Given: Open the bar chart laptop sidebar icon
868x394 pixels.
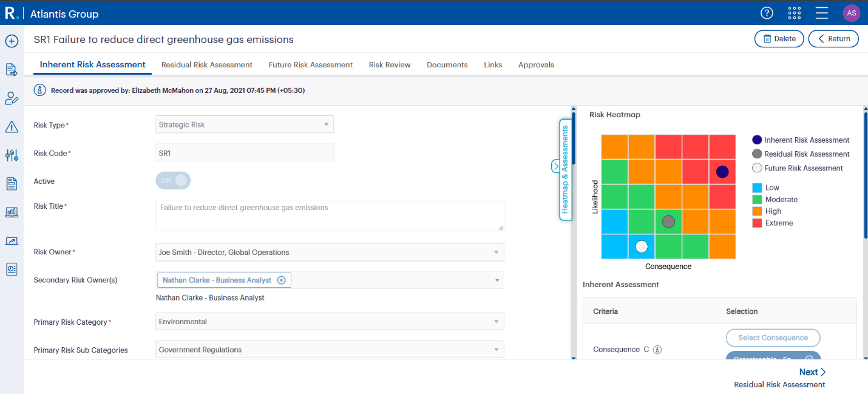Looking at the screenshot, I should click(12, 212).
